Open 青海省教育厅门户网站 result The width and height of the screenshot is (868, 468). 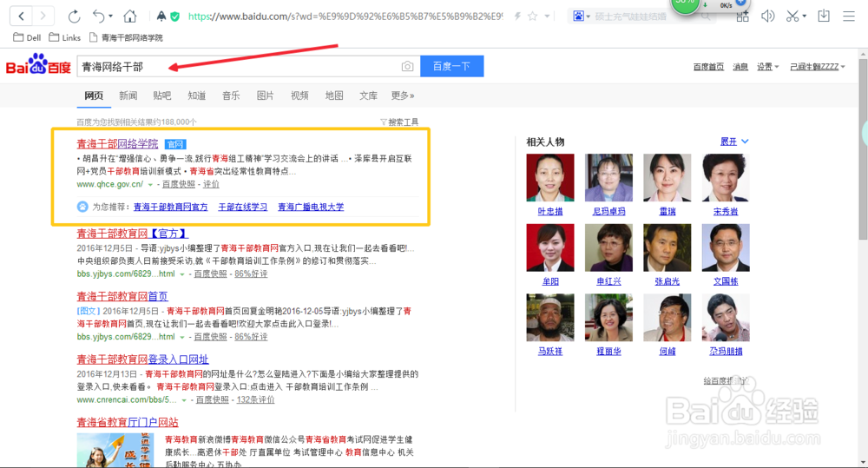tap(128, 423)
